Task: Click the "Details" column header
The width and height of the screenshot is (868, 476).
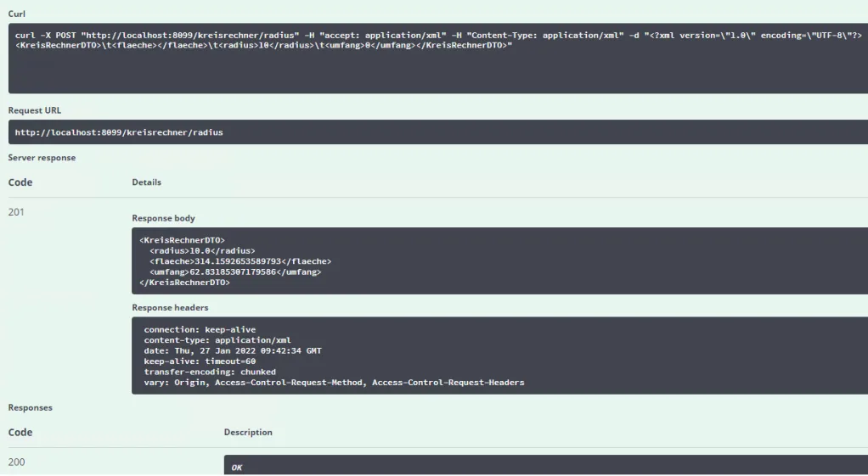Action: click(147, 182)
